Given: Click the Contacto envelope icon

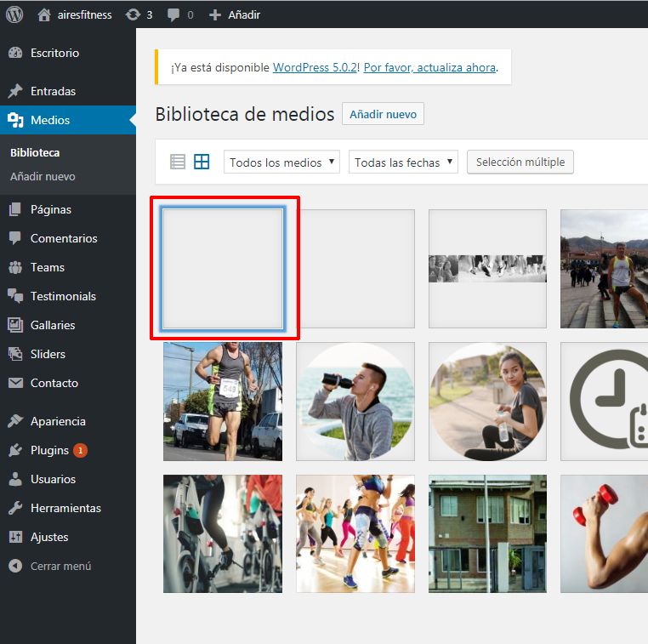Looking at the screenshot, I should click(15, 383).
